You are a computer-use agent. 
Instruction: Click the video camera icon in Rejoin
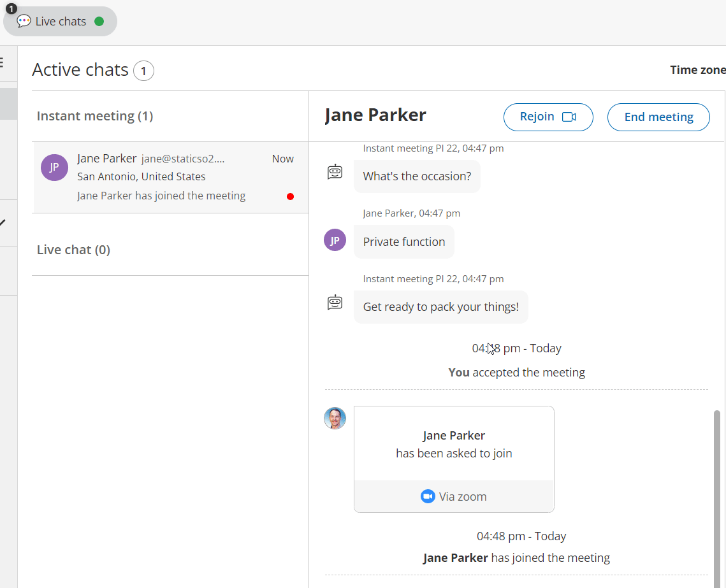coord(569,117)
